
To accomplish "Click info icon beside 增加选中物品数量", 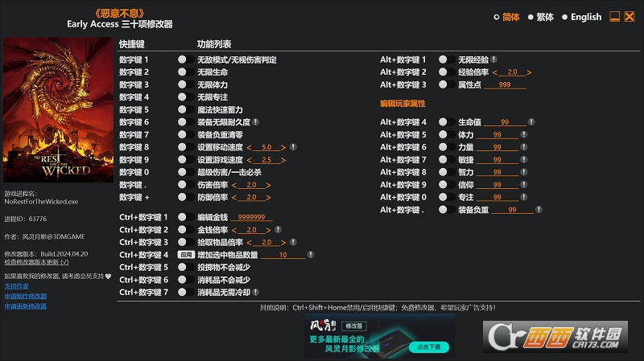I will point(311,255).
